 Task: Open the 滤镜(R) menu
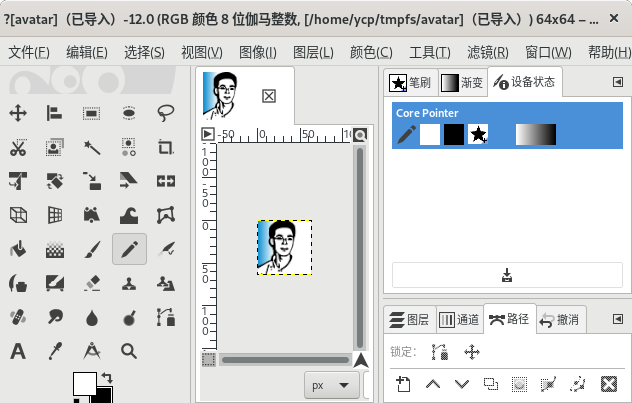[x=488, y=52]
